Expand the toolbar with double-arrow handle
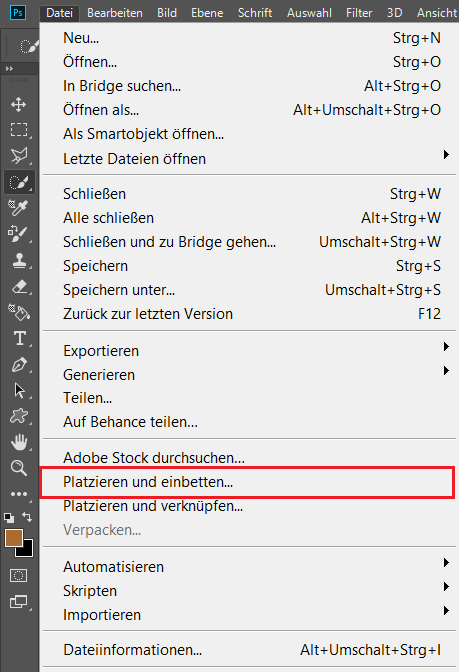Viewport: 459px width, 672px height. pyautogui.click(x=9, y=68)
